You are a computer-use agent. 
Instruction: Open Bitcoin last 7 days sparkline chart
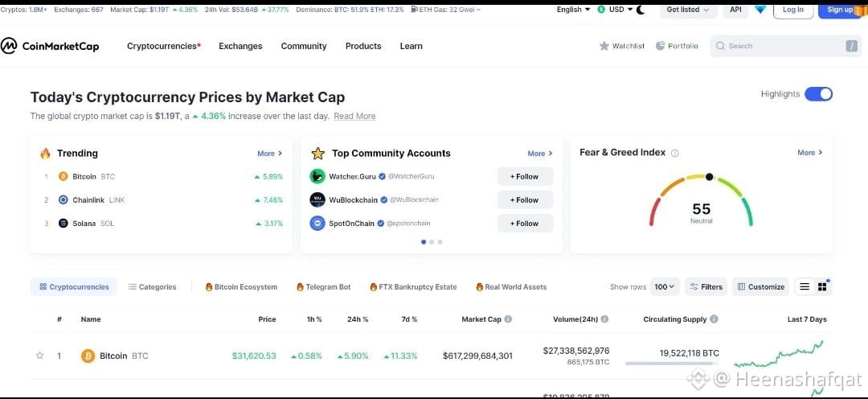click(x=779, y=355)
